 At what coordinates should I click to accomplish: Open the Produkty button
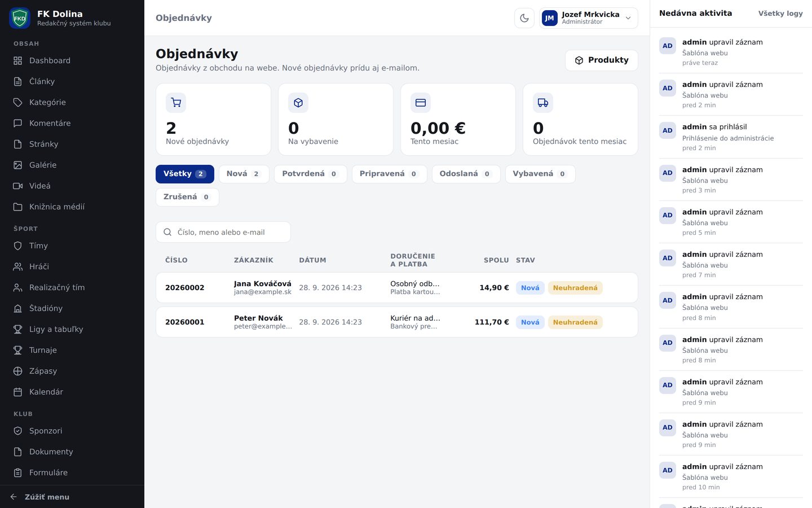click(601, 60)
